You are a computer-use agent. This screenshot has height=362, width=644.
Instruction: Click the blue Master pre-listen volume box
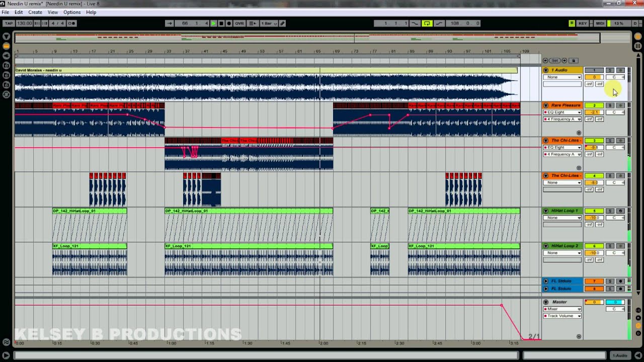point(615,302)
